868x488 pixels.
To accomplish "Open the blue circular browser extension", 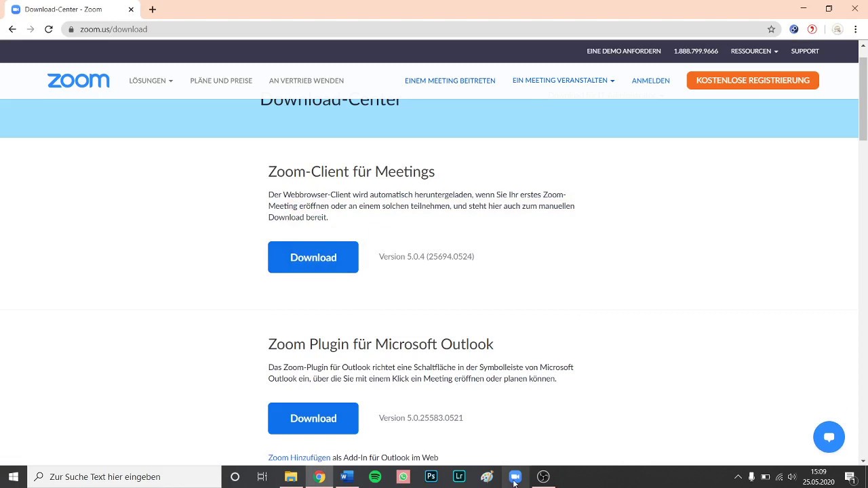I will tap(794, 29).
